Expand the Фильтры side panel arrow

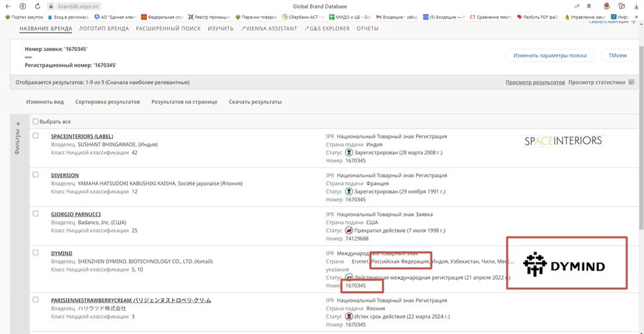(18, 124)
